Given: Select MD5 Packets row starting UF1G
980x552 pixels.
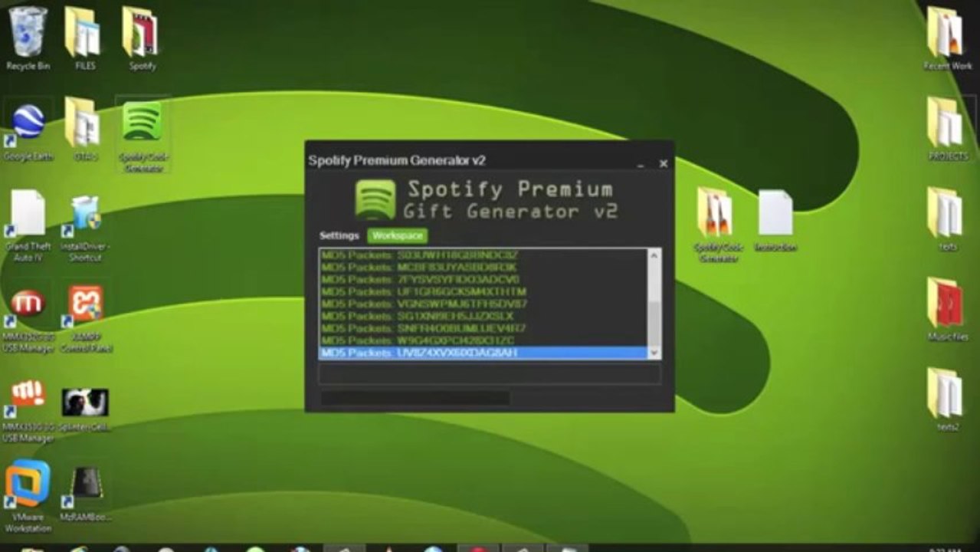Looking at the screenshot, I should click(x=483, y=291).
